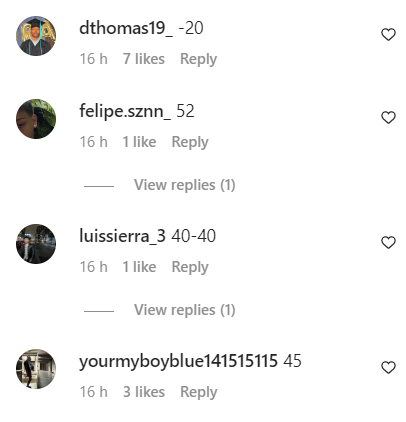Open felipe.sznn_'s profile picture
Viewport: 406px width, 422px height.
click(36, 119)
